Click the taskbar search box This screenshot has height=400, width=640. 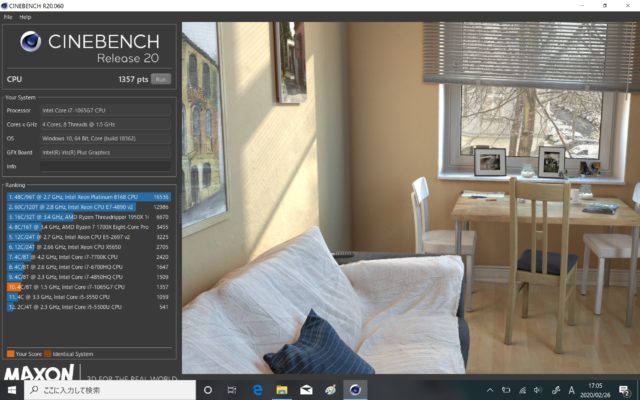click(110, 390)
